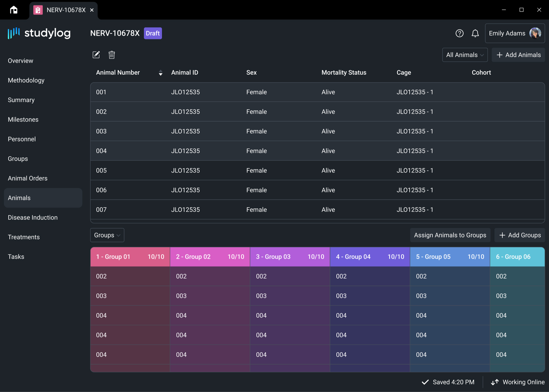Image resolution: width=549 pixels, height=392 pixels.
Task: Click the trash delete icon
Action: [112, 55]
